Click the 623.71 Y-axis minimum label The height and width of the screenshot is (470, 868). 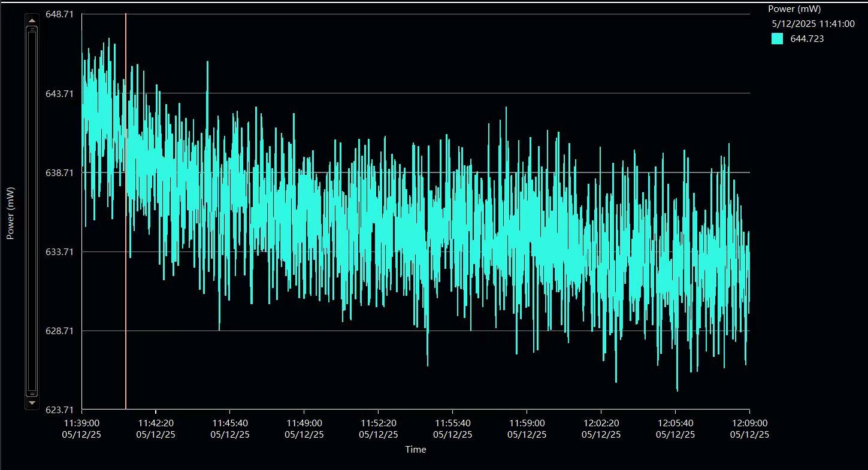[x=60, y=410]
